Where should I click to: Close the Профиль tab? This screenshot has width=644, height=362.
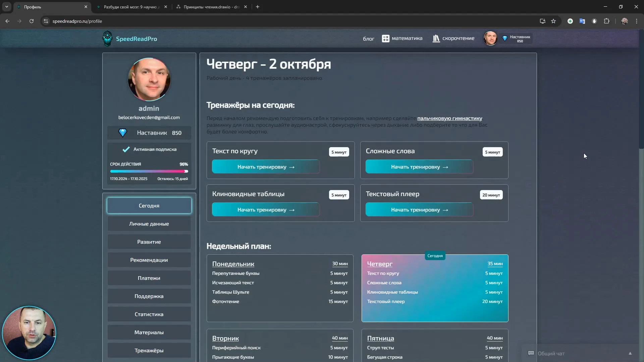tap(86, 7)
